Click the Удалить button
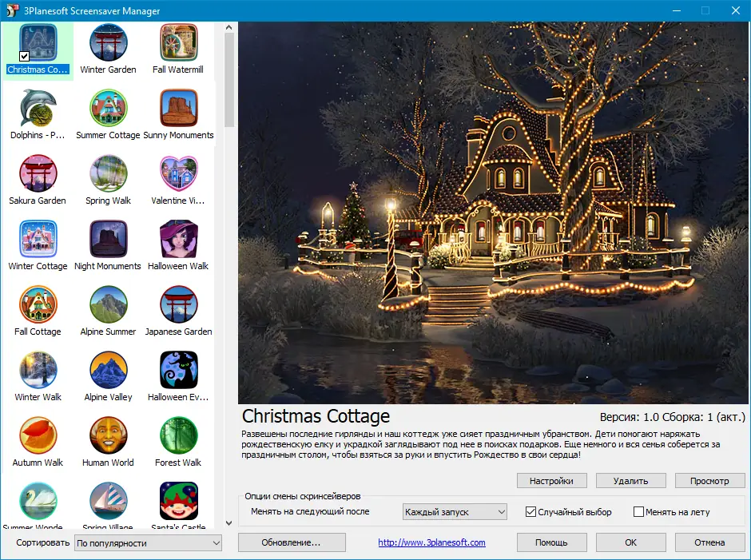This screenshot has width=751, height=560. pos(631,481)
